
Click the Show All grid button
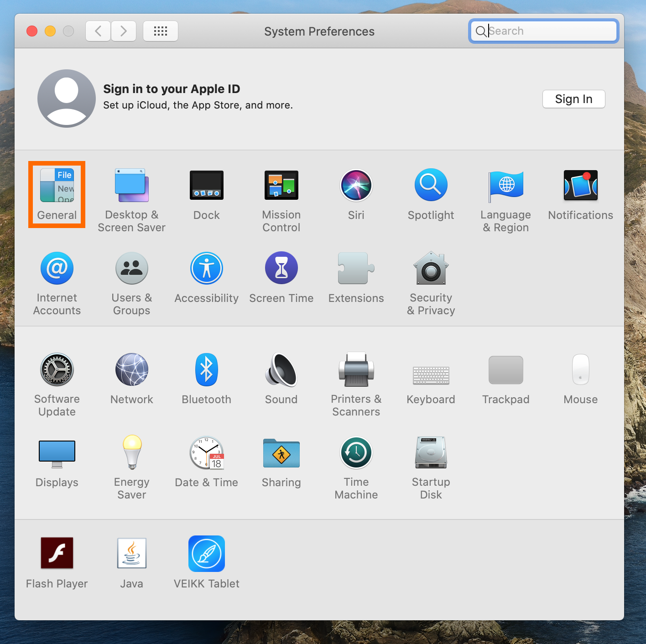[161, 31]
